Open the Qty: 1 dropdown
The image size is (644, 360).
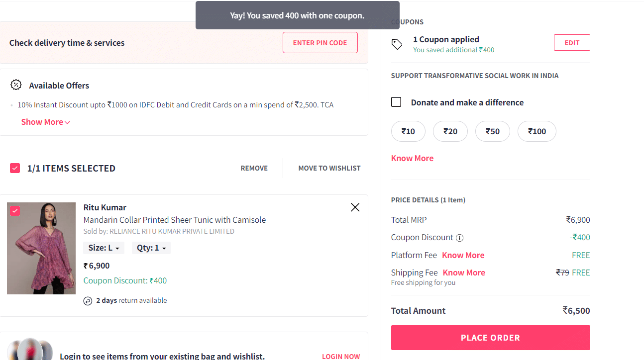coord(151,247)
